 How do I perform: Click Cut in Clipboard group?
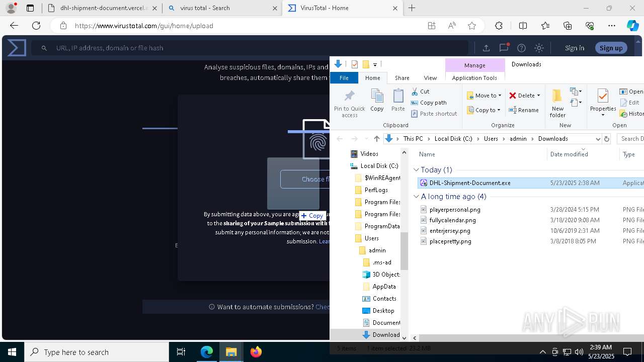pyautogui.click(x=420, y=92)
